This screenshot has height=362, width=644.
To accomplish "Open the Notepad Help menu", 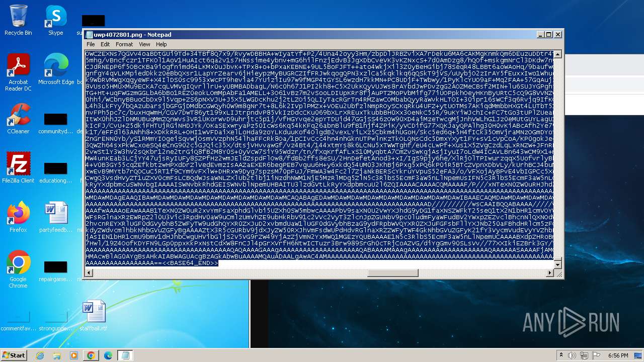I will click(x=162, y=44).
